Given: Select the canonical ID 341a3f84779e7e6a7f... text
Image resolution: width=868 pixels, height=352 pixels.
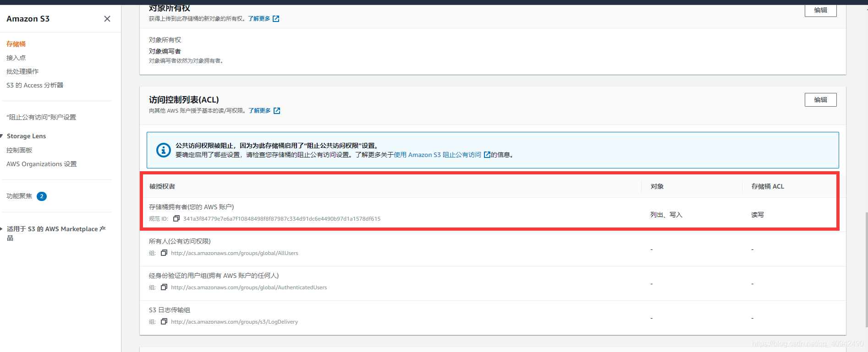Looking at the screenshot, I should click(x=282, y=219).
